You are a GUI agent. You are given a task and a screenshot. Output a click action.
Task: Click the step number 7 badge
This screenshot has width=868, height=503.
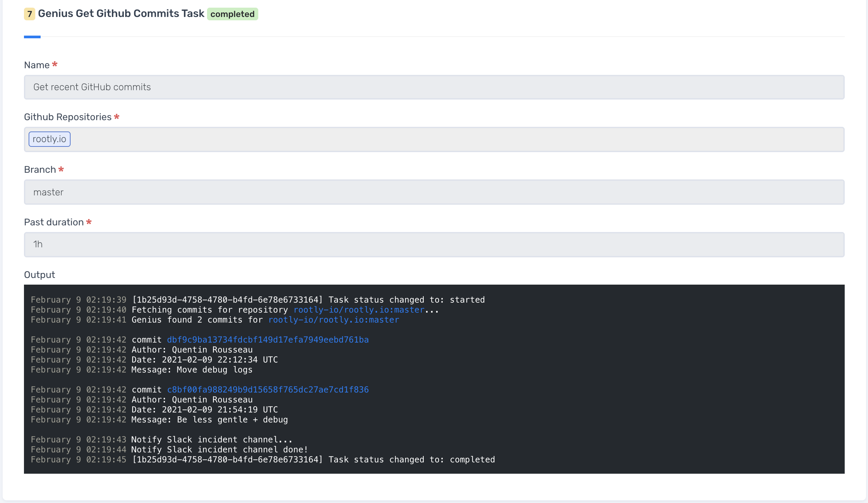point(29,14)
